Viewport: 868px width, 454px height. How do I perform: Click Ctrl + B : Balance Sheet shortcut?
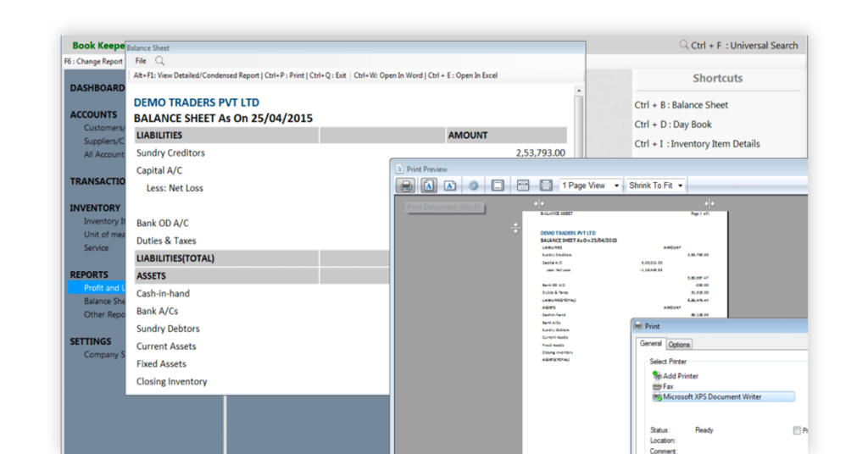coord(681,105)
